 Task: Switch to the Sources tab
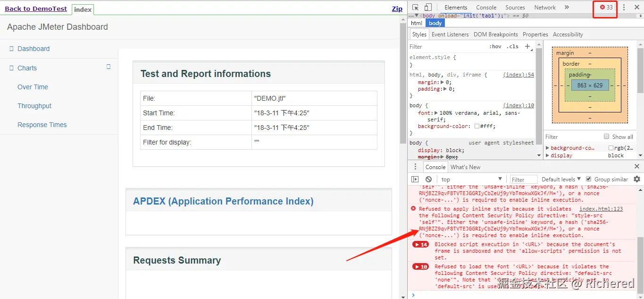tap(515, 7)
